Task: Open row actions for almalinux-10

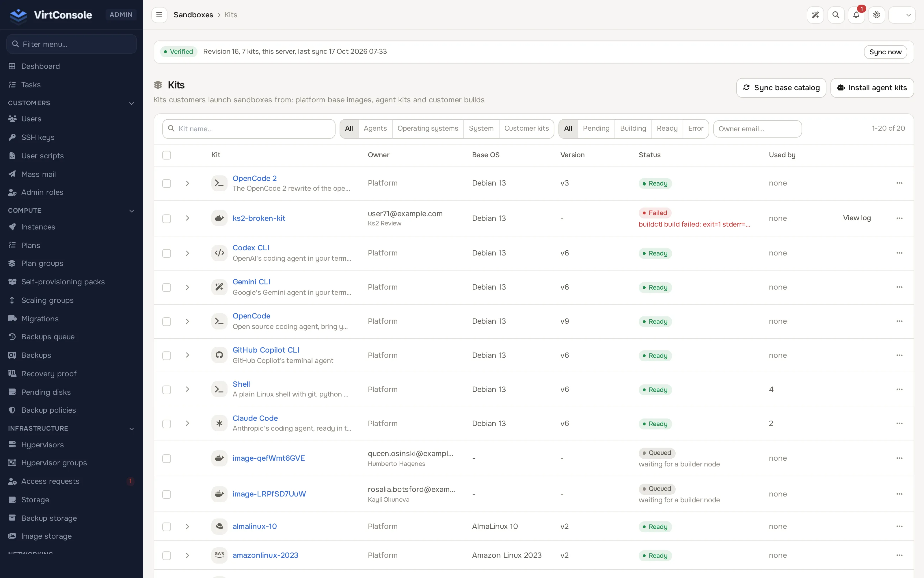Action: pyautogui.click(x=899, y=526)
